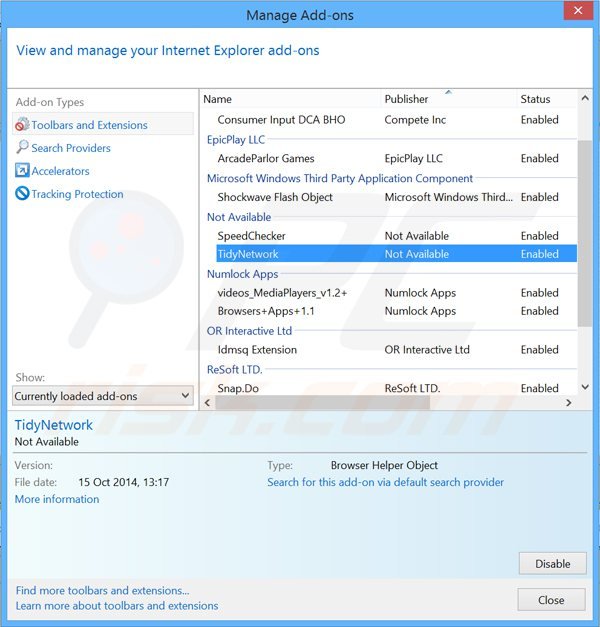600x627 pixels.
Task: Select the Snap.Do add-on row
Action: [x=396, y=388]
